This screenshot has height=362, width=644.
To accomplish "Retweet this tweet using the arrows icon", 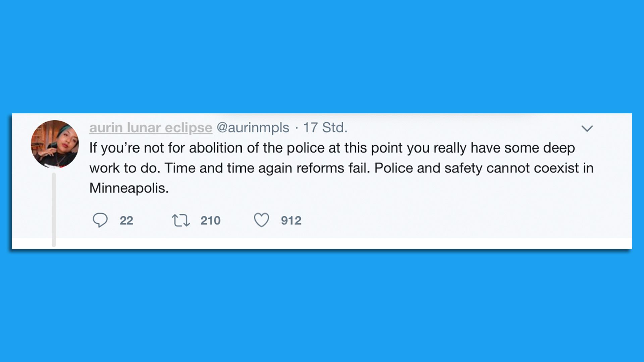I will click(181, 220).
